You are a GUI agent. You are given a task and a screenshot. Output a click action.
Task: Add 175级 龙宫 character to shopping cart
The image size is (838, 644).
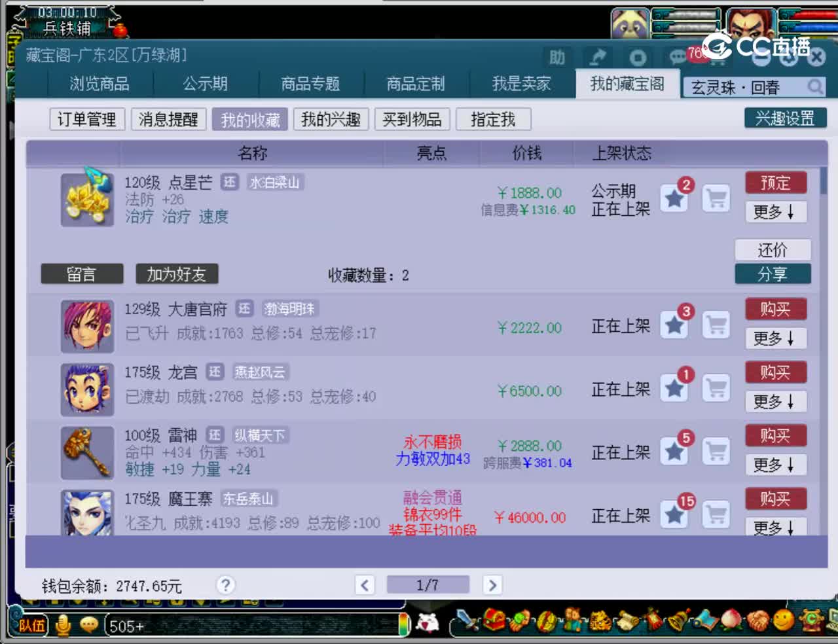point(716,388)
